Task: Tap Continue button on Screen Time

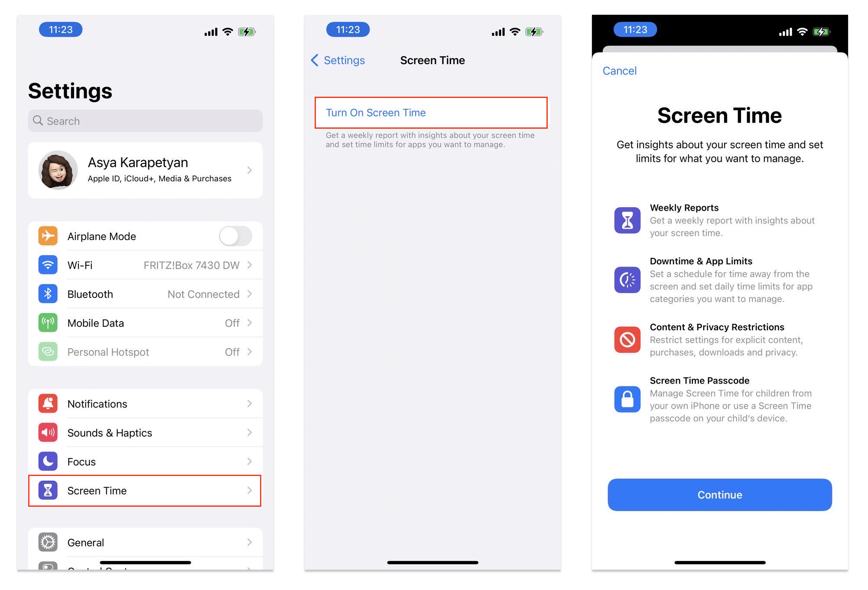Action: [719, 495]
